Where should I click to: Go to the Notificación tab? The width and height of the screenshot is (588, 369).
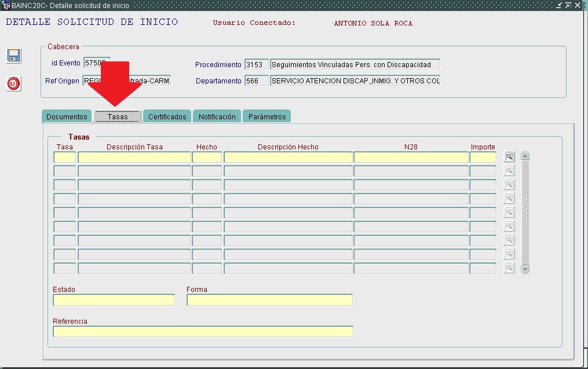(217, 116)
